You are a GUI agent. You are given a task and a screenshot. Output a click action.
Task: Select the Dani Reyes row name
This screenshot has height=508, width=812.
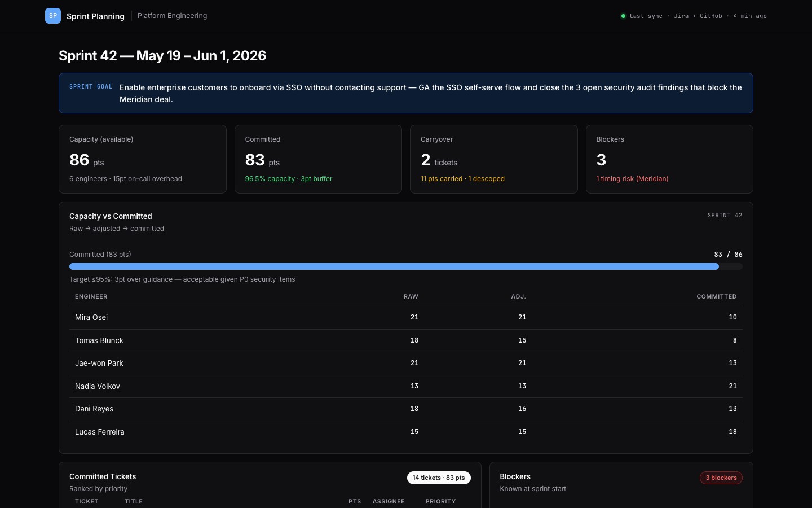click(x=94, y=409)
